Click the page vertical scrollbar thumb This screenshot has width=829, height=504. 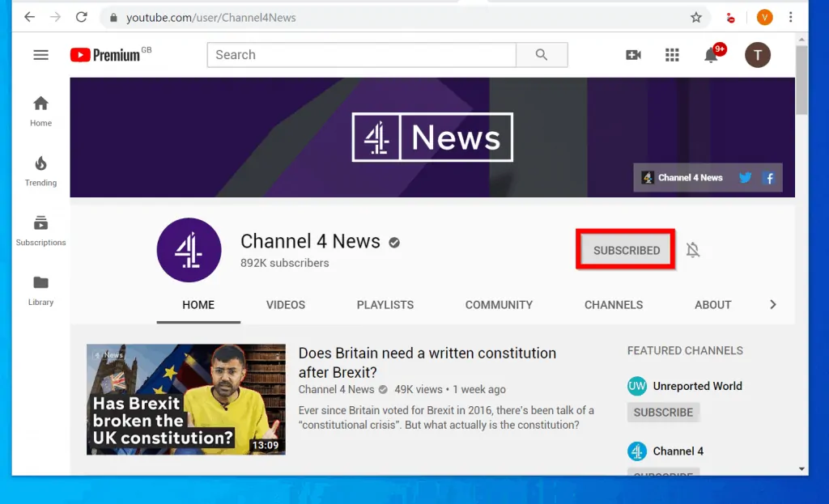click(x=801, y=80)
